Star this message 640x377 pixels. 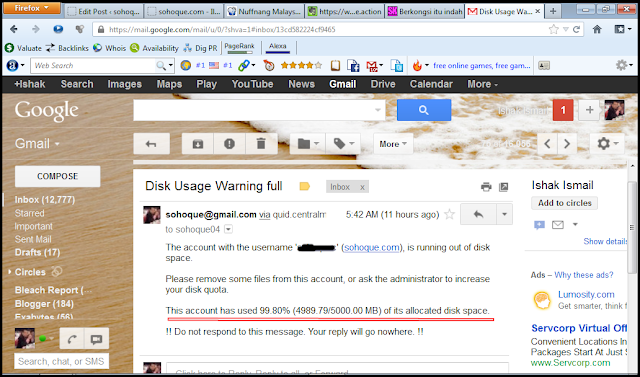449,214
